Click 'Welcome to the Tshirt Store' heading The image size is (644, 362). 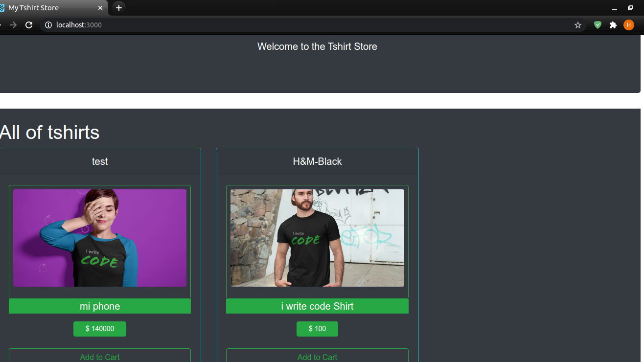click(317, 46)
